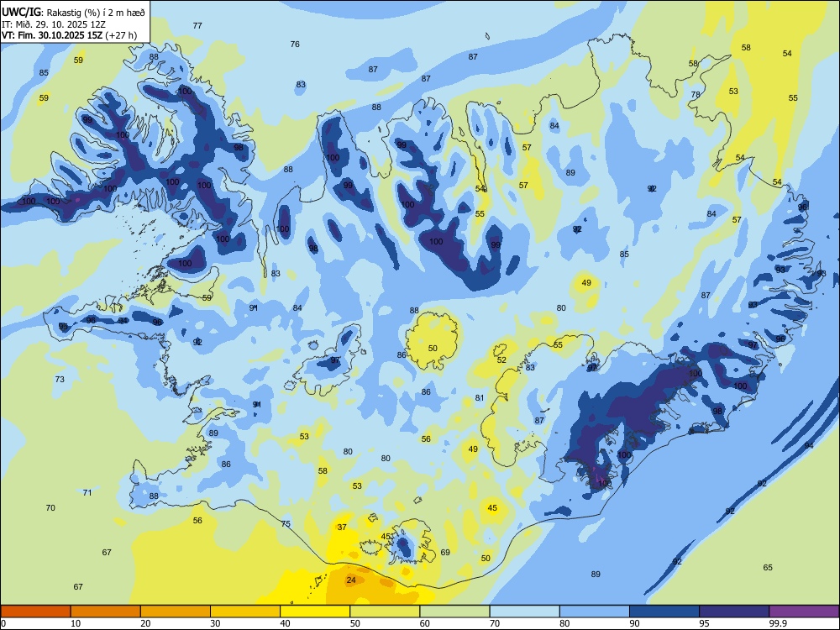Click the map value '69'
840x630 pixels.
[x=445, y=553]
